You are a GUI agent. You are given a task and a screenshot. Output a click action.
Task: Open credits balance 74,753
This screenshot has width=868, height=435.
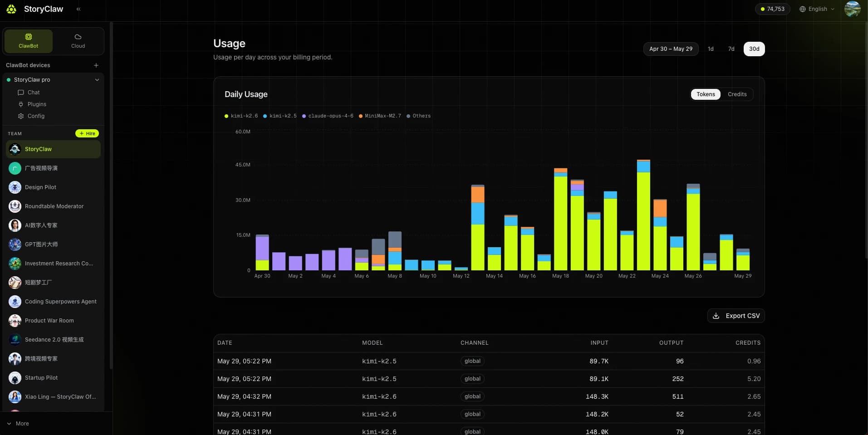click(772, 9)
